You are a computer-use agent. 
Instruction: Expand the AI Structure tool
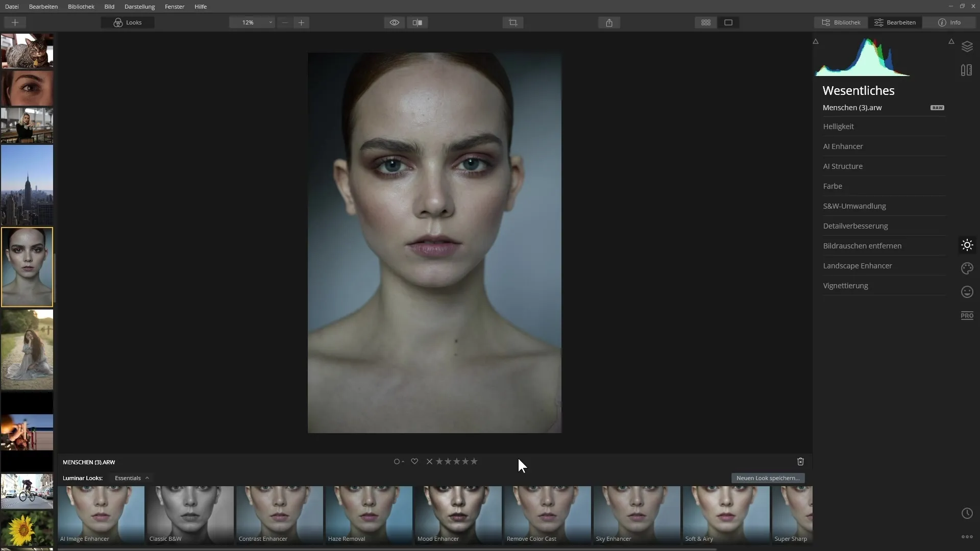[x=884, y=166]
